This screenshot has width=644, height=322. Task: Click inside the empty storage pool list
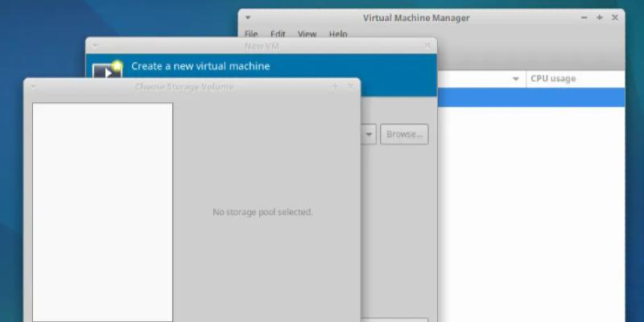point(103,212)
